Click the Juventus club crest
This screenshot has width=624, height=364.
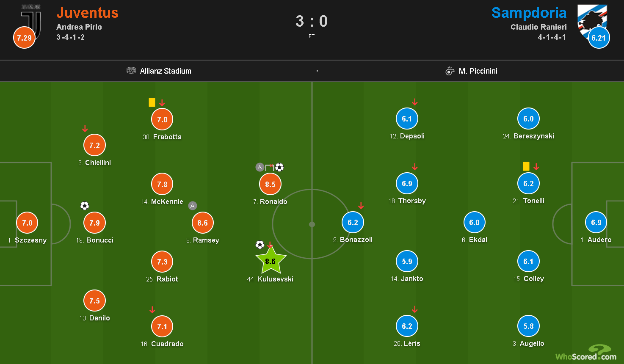click(x=31, y=21)
